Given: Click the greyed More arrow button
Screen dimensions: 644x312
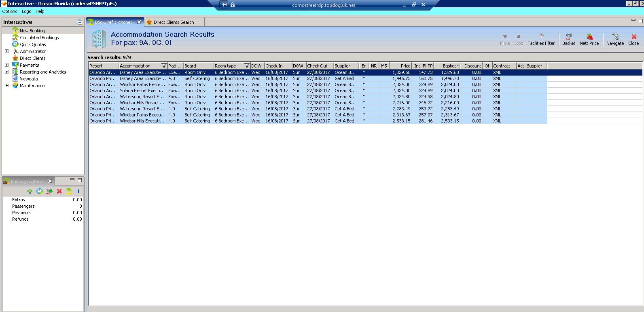Looking at the screenshot, I should (x=505, y=39).
